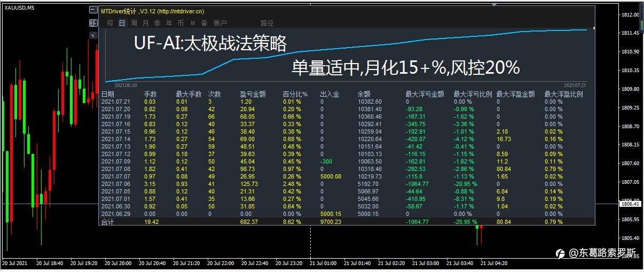
Task: Click the 盈亏金额 column header
Action: (x=253, y=94)
